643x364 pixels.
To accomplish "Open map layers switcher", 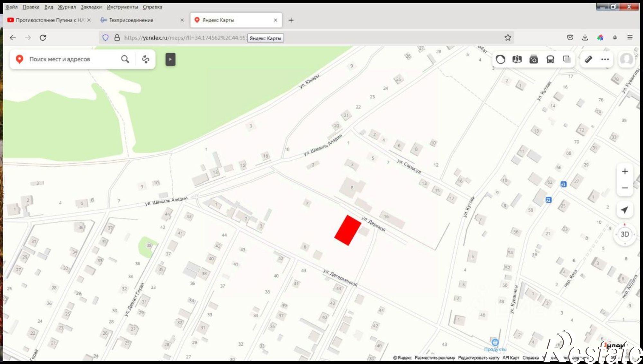I will tap(567, 59).
